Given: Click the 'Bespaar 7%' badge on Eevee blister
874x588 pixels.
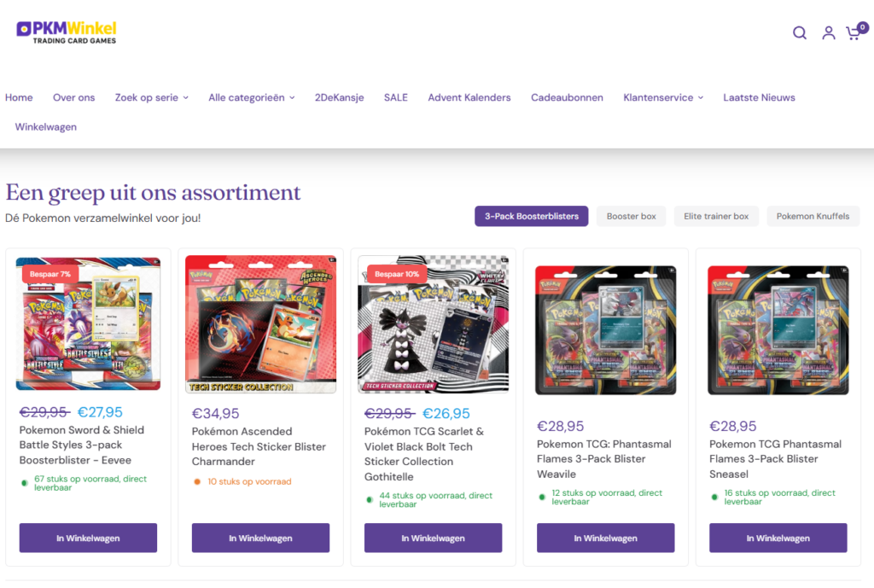Looking at the screenshot, I should (x=49, y=274).
